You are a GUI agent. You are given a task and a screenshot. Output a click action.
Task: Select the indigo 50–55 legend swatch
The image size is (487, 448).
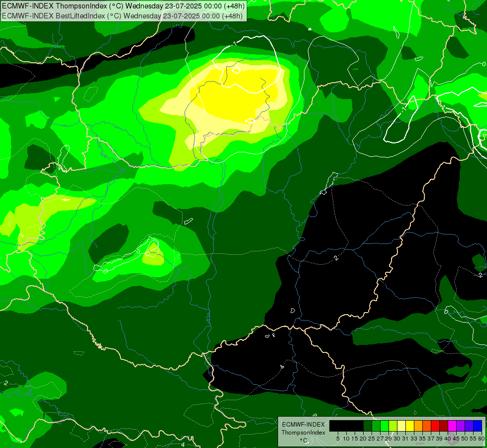click(x=469, y=426)
